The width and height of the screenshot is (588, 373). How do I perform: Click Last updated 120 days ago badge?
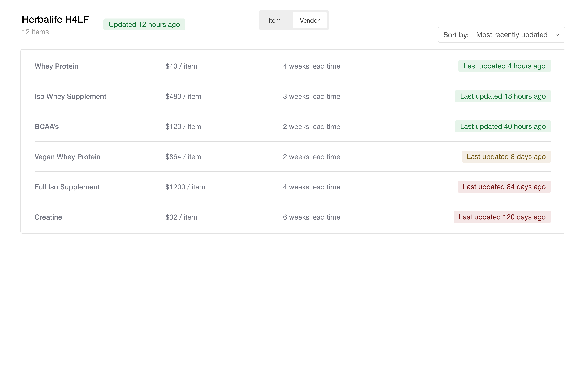502,217
